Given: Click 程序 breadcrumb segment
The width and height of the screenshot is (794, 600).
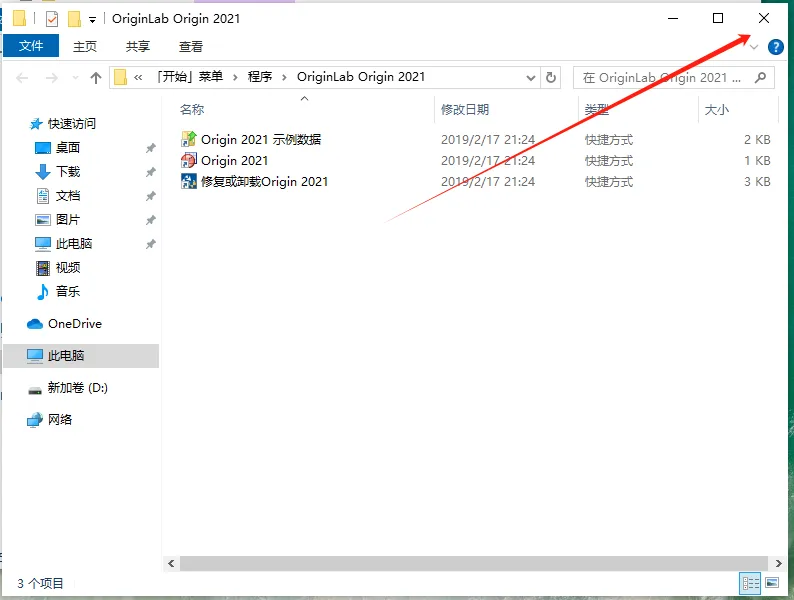Looking at the screenshot, I should pyautogui.click(x=260, y=76).
